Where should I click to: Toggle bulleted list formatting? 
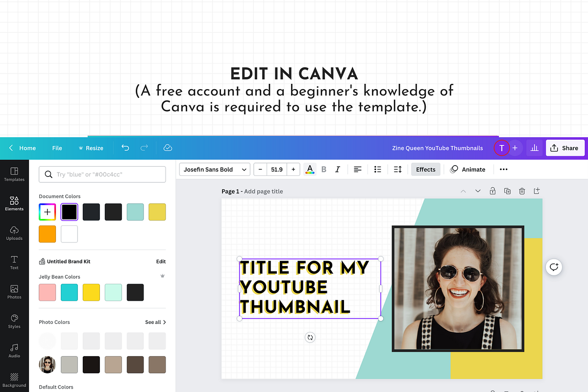tap(378, 170)
